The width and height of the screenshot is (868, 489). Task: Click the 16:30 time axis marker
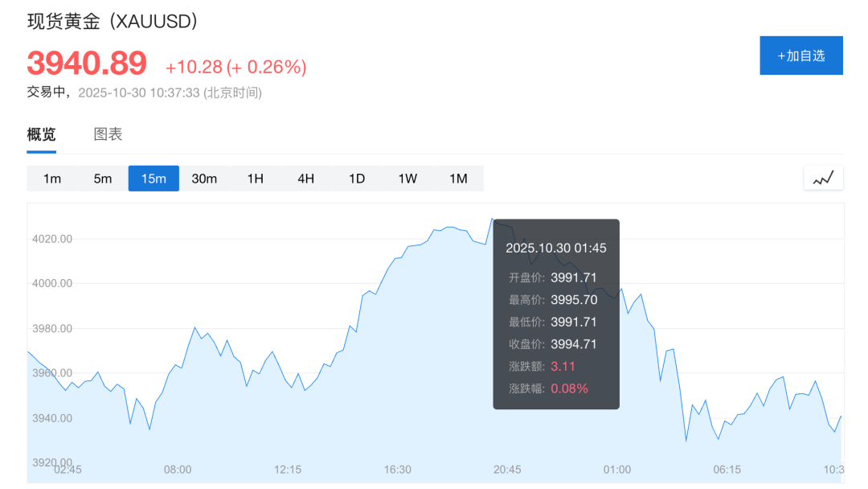(x=398, y=470)
